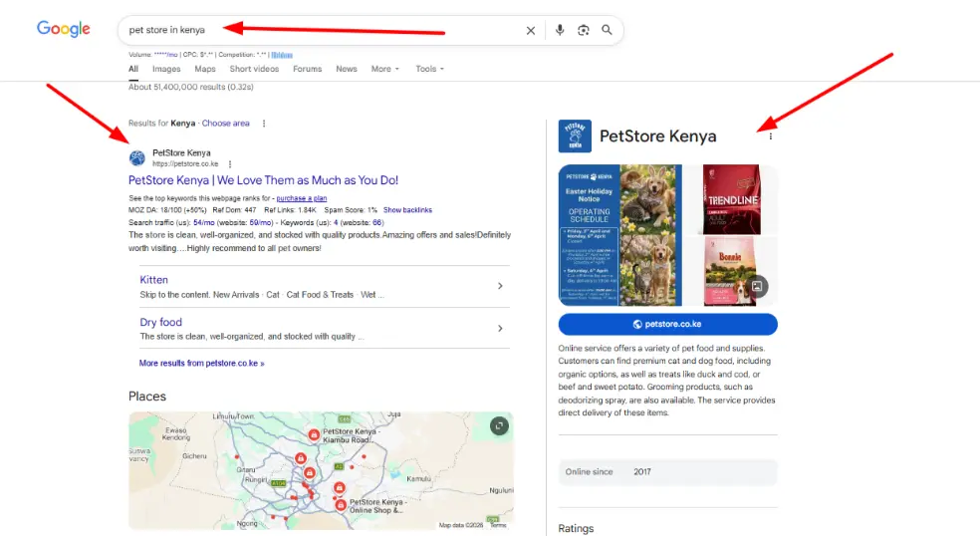The image size is (980, 536).
Task: Open the three-dot menu next to petstore.co.ke URL
Action: 230,163
